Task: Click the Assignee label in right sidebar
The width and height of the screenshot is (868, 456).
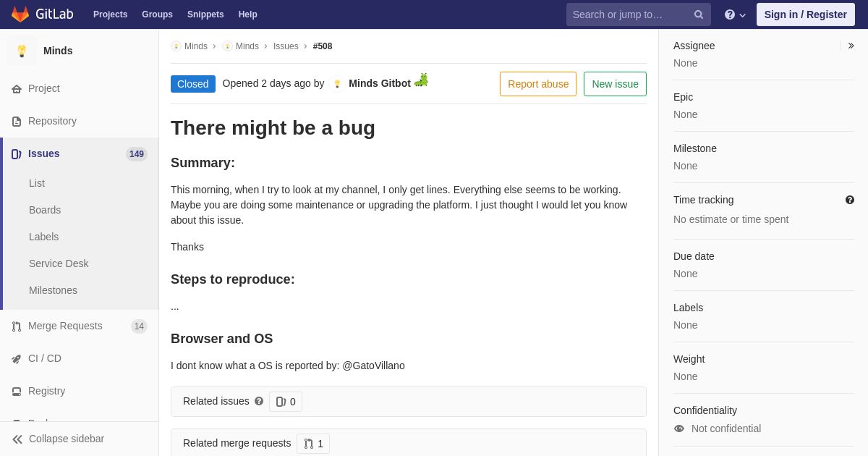Action: 694,46
